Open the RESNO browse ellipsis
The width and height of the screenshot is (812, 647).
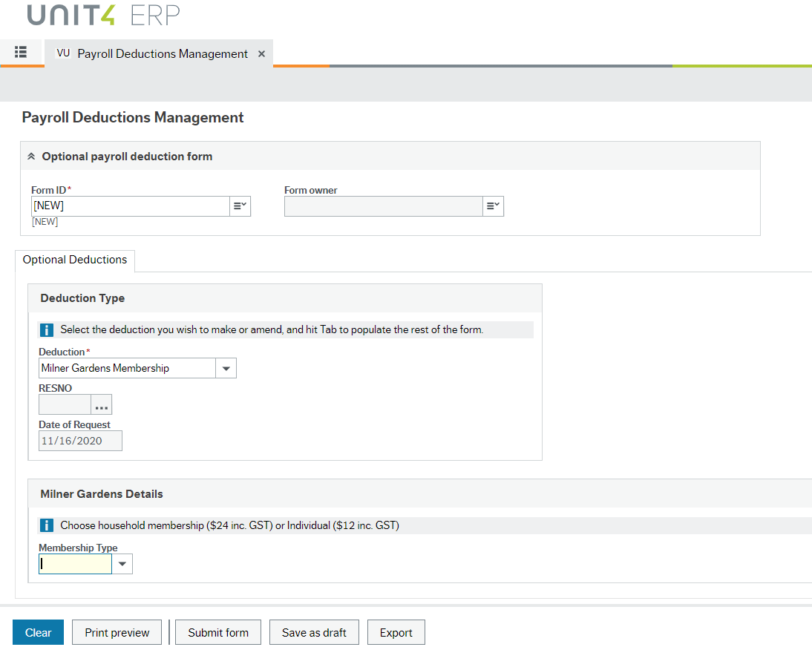pyautogui.click(x=101, y=404)
